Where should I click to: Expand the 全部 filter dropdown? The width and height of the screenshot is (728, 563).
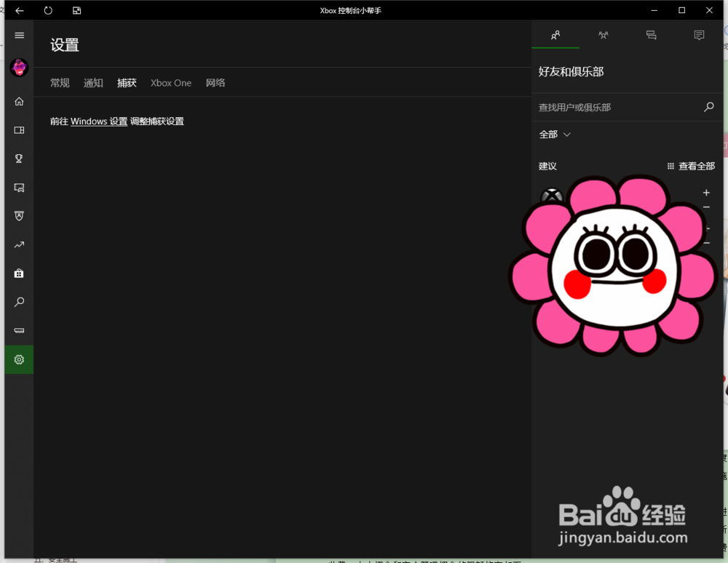point(555,135)
